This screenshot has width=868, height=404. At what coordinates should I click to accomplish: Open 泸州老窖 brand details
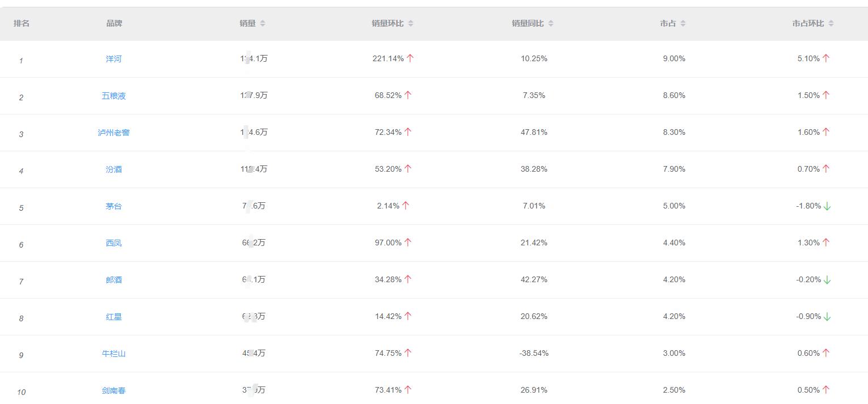pyautogui.click(x=113, y=133)
